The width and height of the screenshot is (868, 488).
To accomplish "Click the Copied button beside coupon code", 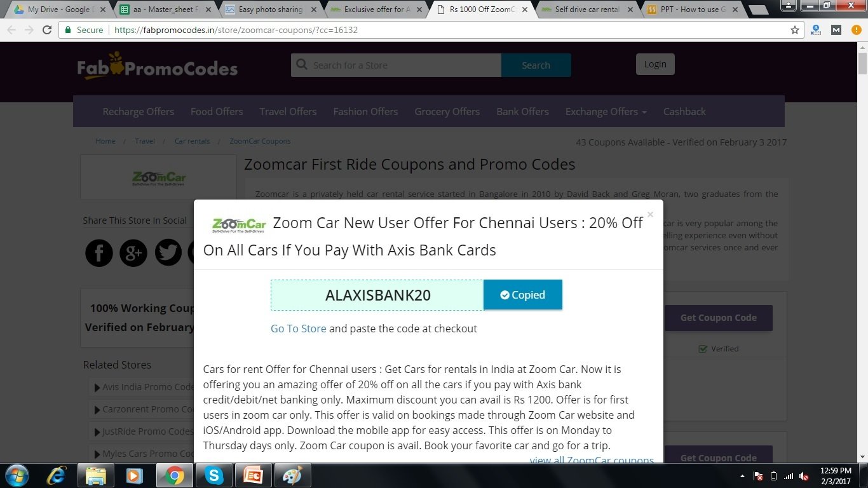I will coord(522,295).
